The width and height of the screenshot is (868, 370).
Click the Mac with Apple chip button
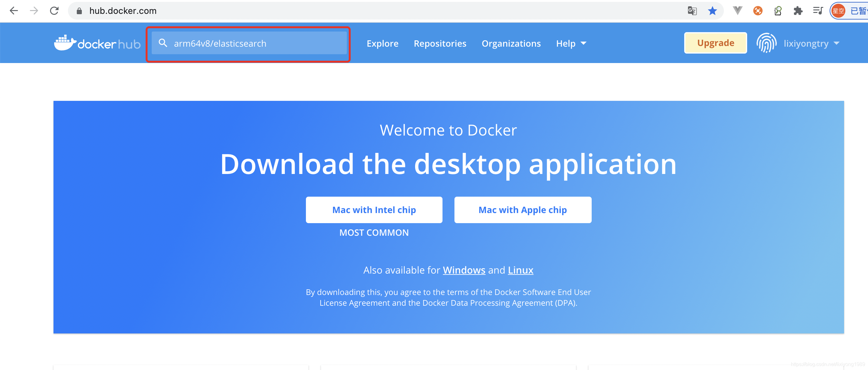(522, 210)
